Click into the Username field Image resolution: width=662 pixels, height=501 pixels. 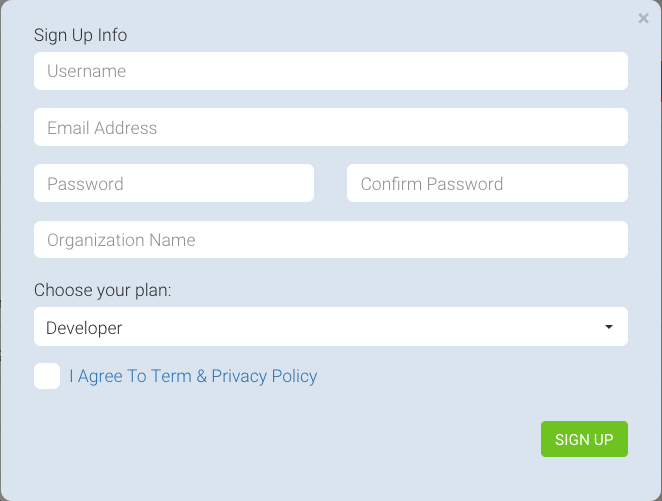click(x=330, y=71)
